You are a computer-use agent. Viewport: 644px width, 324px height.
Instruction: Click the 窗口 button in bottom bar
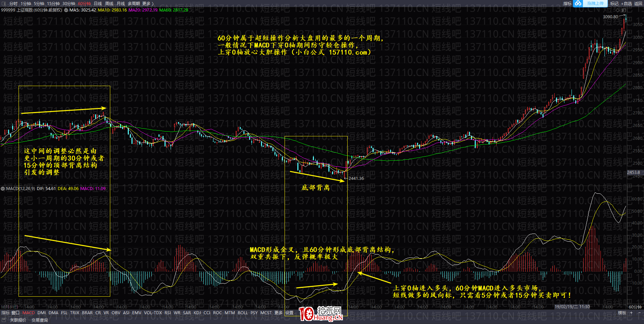tap(16, 313)
